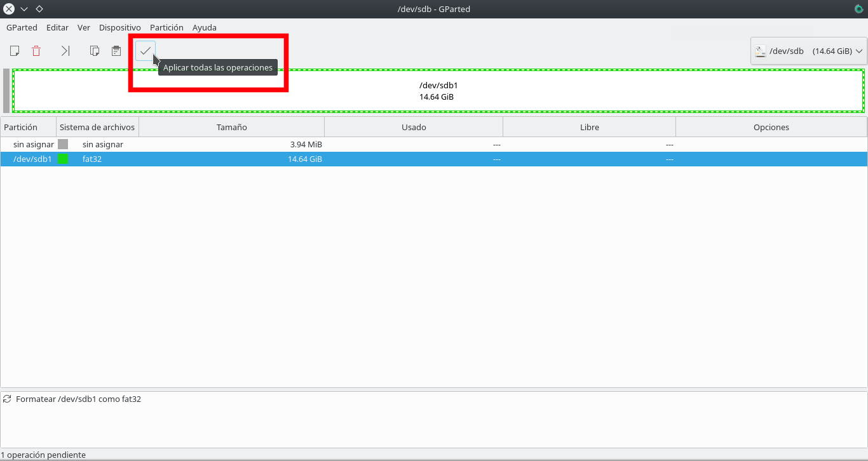
Task: Click the Libre column header
Action: coord(590,127)
